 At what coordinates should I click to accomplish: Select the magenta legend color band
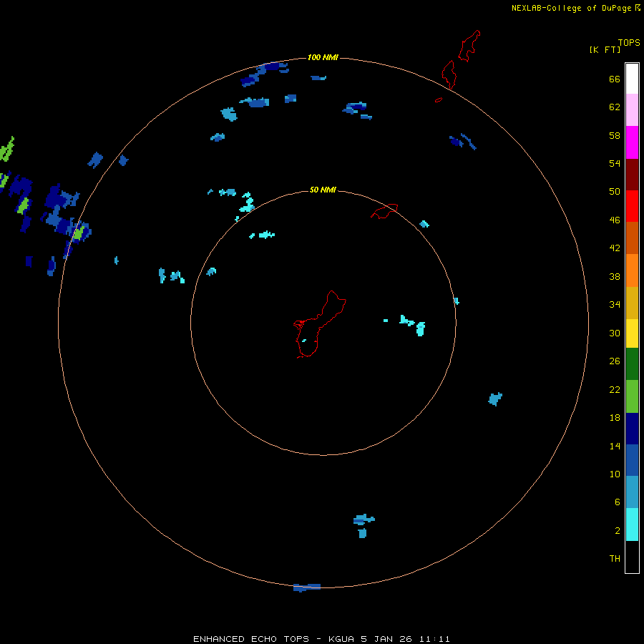(x=632, y=142)
